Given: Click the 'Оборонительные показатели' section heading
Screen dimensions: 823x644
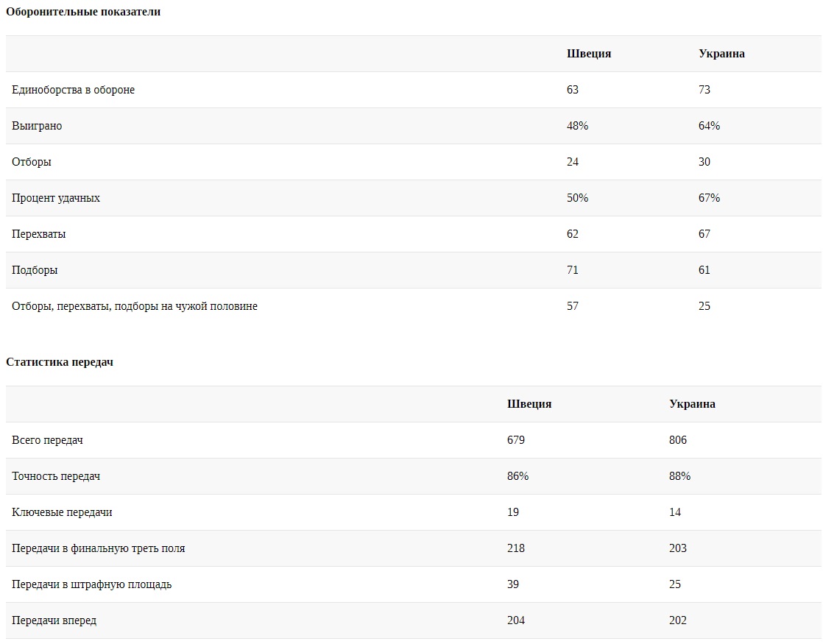Looking at the screenshot, I should (x=83, y=12).
